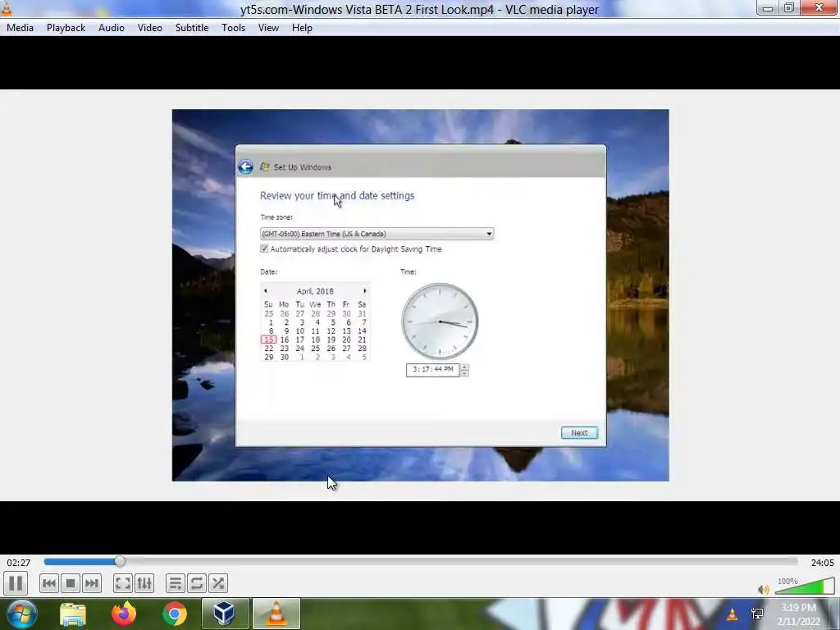Toggle the loop repeat button

pyautogui.click(x=197, y=583)
